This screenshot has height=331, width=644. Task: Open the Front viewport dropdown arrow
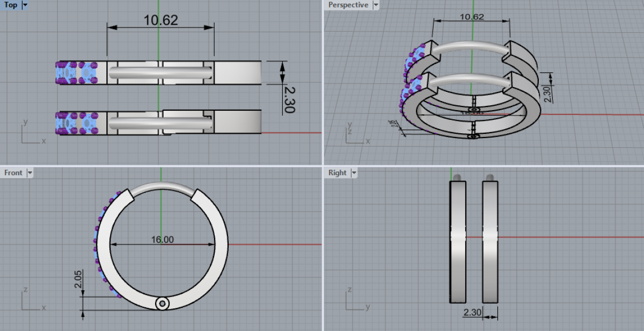tap(30, 172)
